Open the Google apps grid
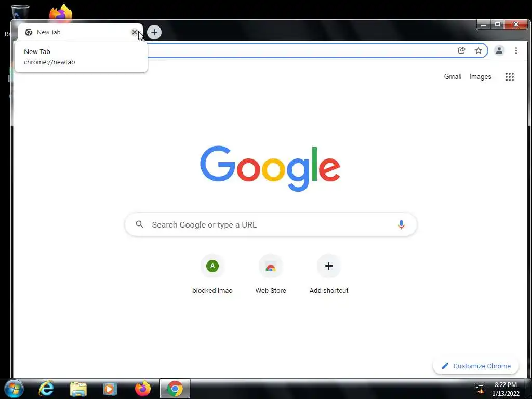The width and height of the screenshot is (532, 399). coord(509,77)
